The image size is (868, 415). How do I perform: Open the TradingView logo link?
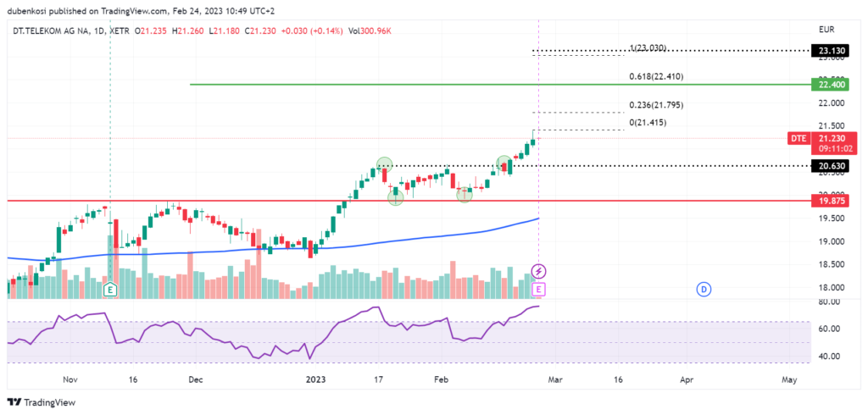(x=41, y=402)
